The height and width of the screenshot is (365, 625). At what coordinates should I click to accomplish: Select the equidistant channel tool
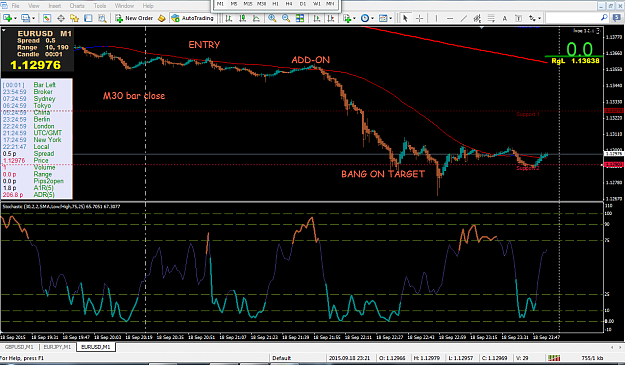477,18
